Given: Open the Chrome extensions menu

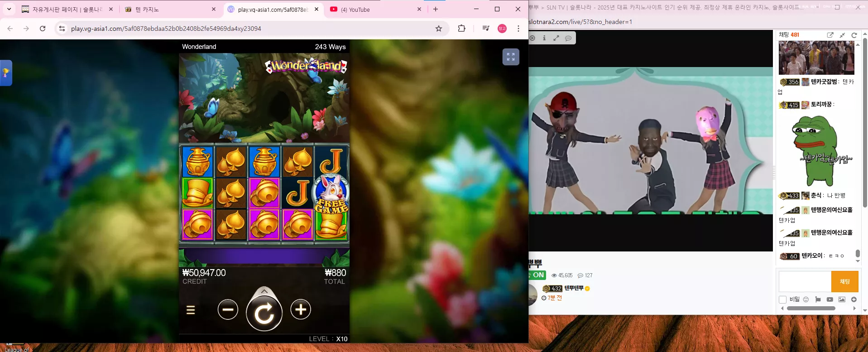Looking at the screenshot, I should (461, 29).
